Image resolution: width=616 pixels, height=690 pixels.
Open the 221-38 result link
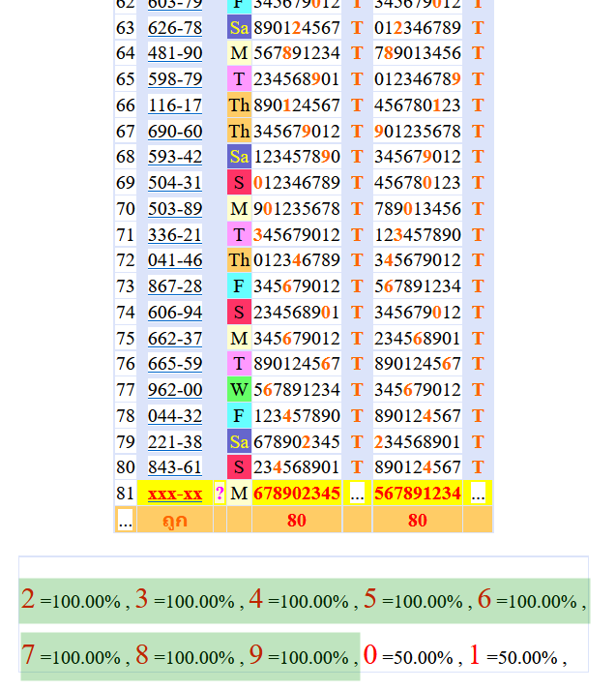point(175,441)
